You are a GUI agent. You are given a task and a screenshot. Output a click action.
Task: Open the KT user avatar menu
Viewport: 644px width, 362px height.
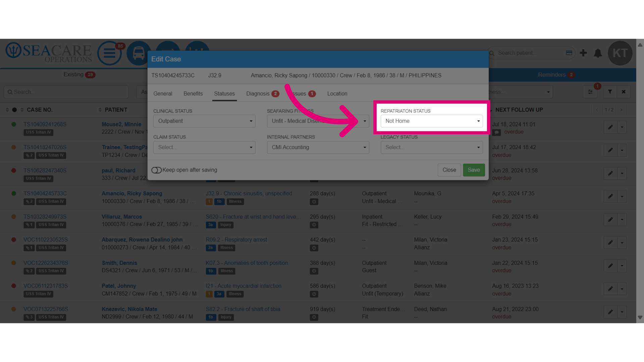pos(620,53)
